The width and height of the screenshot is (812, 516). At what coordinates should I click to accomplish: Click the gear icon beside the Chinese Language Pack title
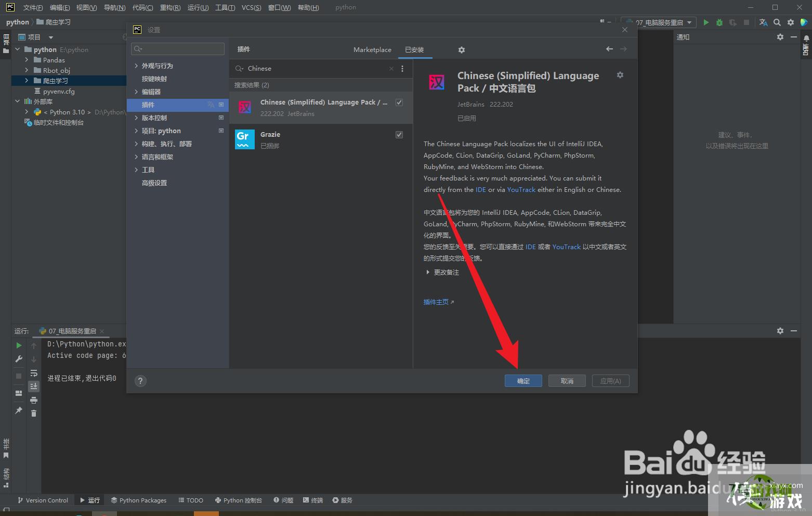[x=620, y=75]
